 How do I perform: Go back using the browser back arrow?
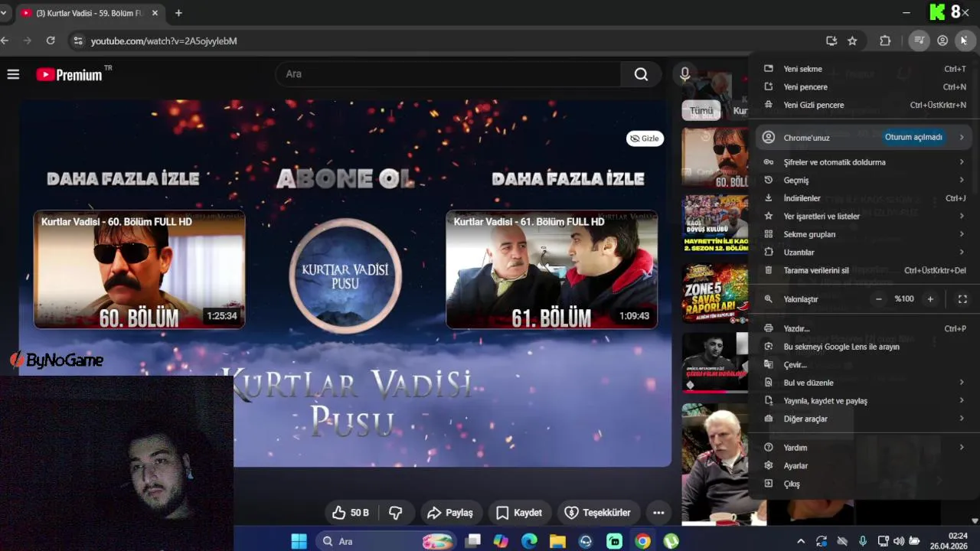click(5, 41)
